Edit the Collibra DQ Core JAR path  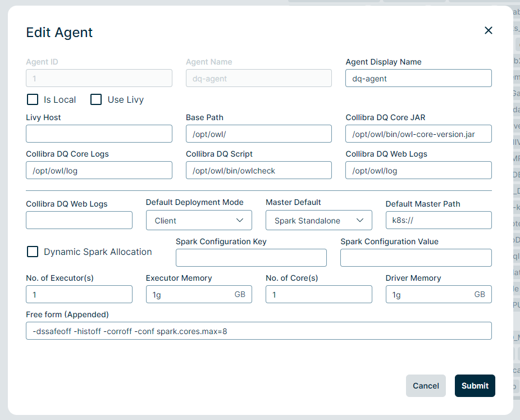pyautogui.click(x=418, y=134)
